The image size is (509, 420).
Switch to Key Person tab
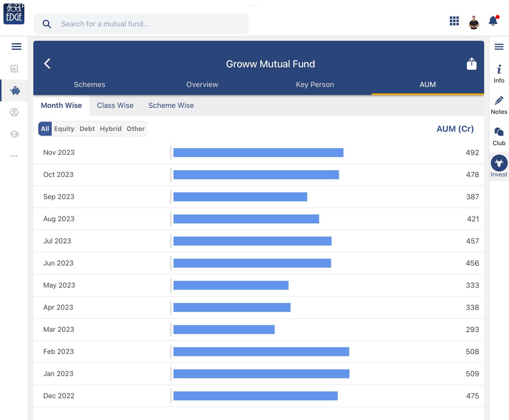[315, 84]
